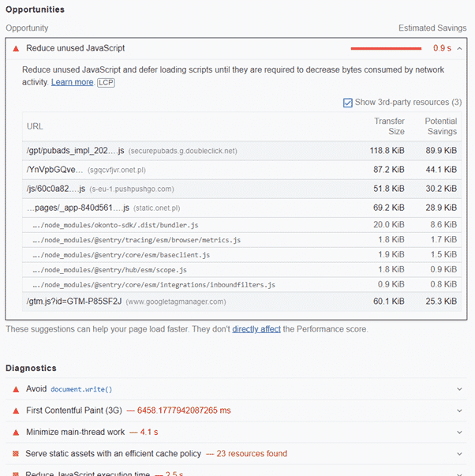Click the 89.9 KiB potential savings cell
This screenshot has width=475, height=476.
[441, 151]
